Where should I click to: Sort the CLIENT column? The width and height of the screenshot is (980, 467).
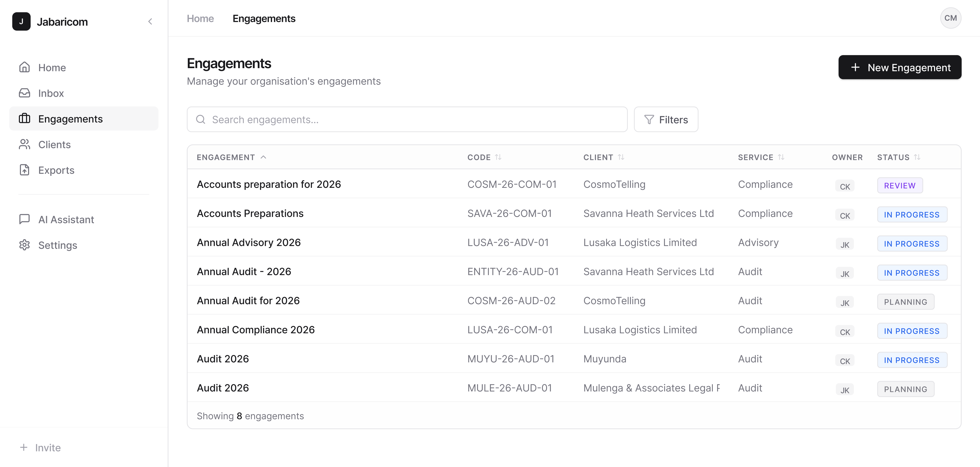point(621,157)
